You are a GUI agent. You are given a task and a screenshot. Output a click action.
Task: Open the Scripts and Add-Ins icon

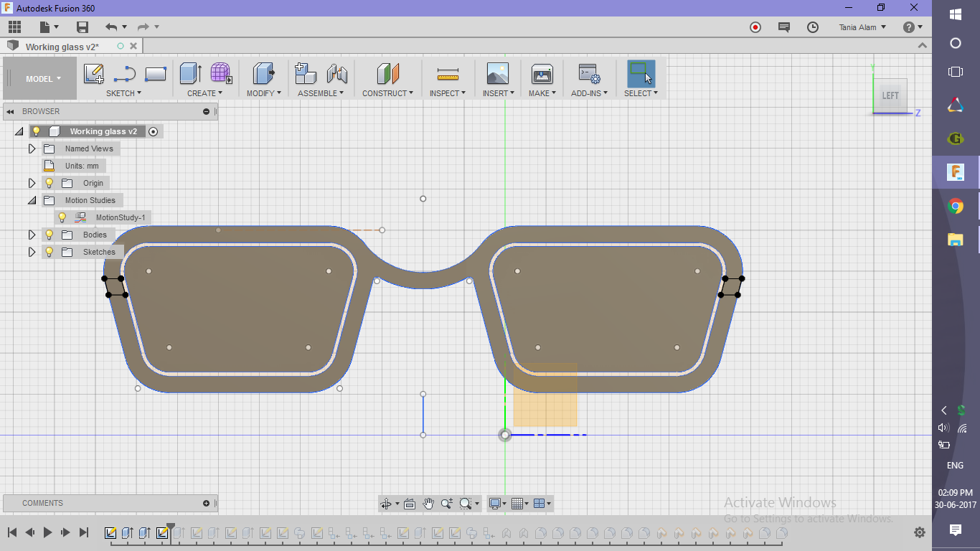589,73
